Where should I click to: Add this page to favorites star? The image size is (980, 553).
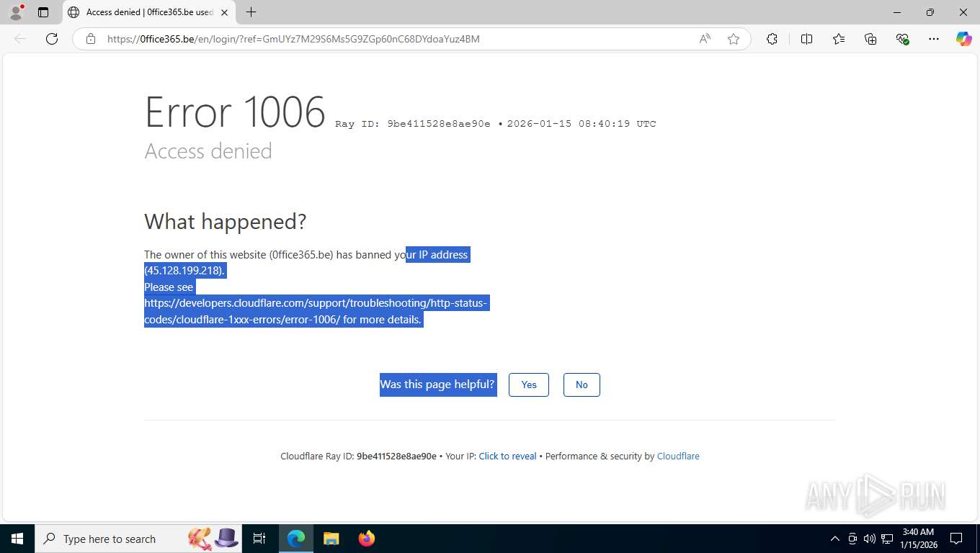coord(734,39)
